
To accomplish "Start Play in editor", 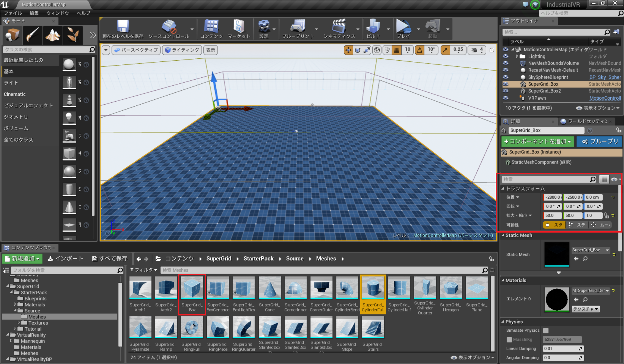I will [403, 29].
